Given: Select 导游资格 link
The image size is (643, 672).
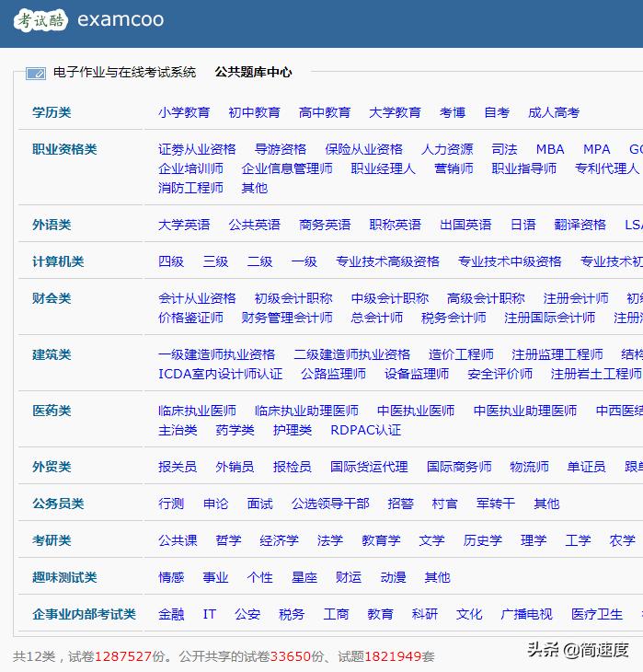Looking at the screenshot, I should 281,149.
